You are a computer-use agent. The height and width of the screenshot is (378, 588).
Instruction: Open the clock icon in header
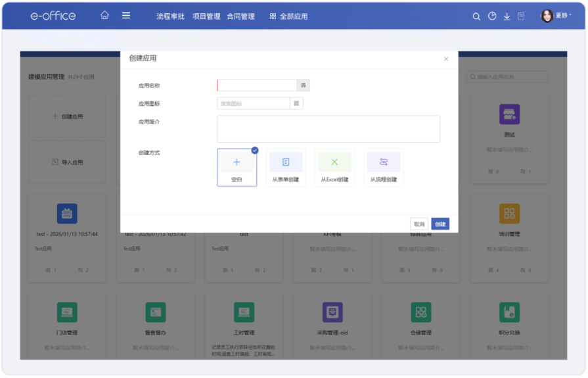click(x=492, y=16)
